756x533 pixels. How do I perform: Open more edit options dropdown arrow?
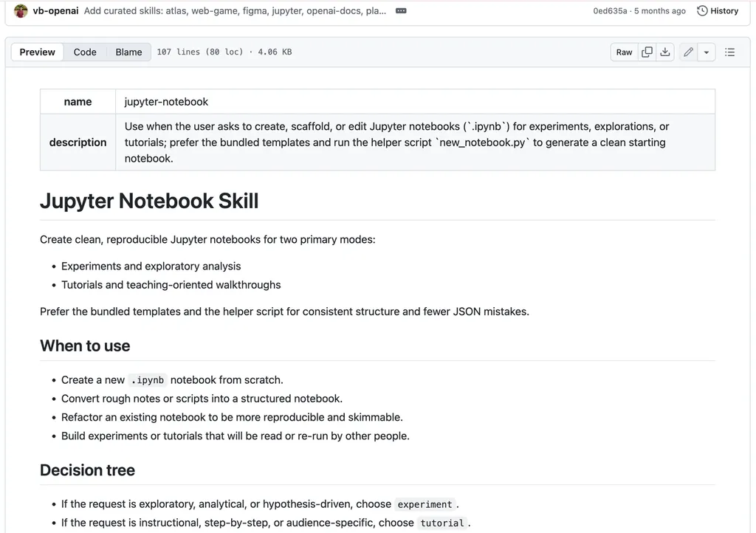(707, 52)
